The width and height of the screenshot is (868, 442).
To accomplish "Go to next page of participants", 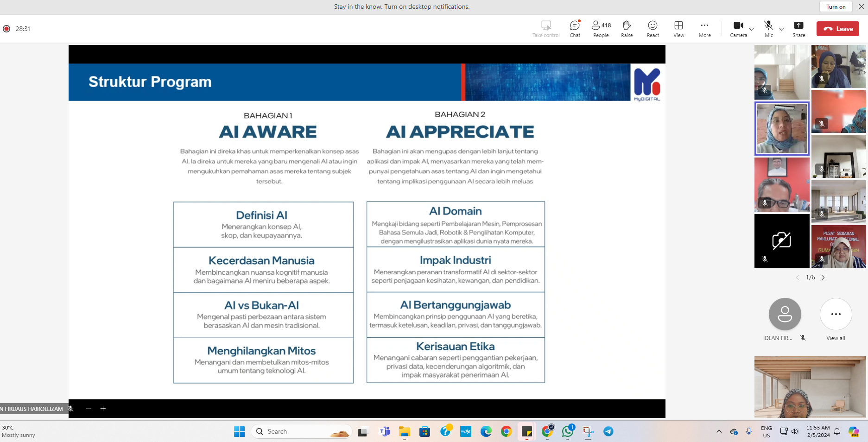I will [823, 278].
